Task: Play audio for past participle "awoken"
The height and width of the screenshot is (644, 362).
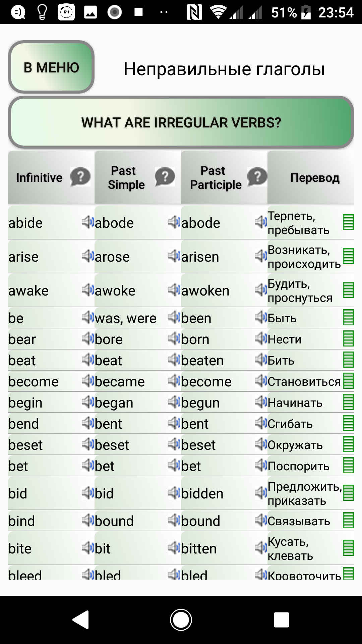Action: coord(261,290)
